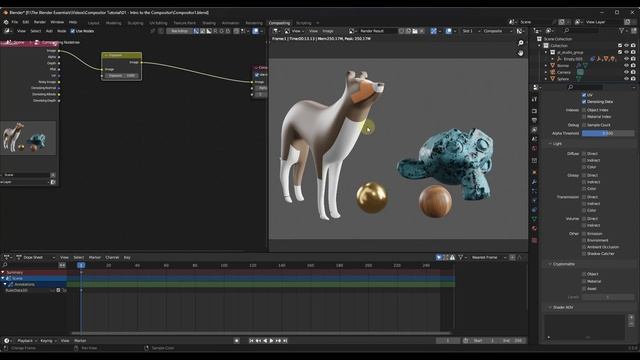640x360 pixels.
Task: Open the Playback dropdown in timeline
Action: click(27, 340)
